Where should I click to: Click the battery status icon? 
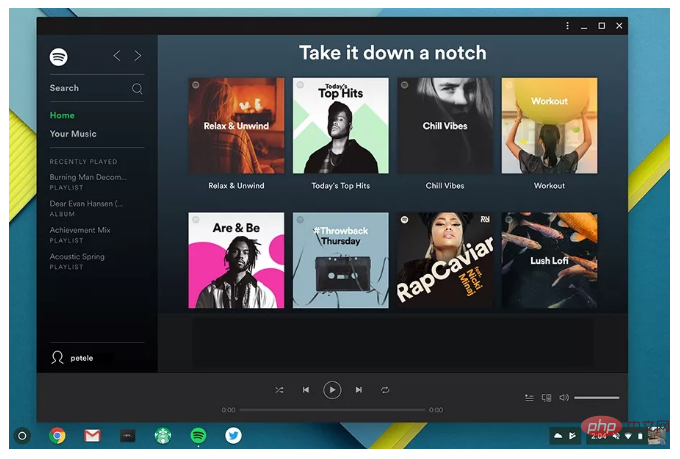[640, 436]
